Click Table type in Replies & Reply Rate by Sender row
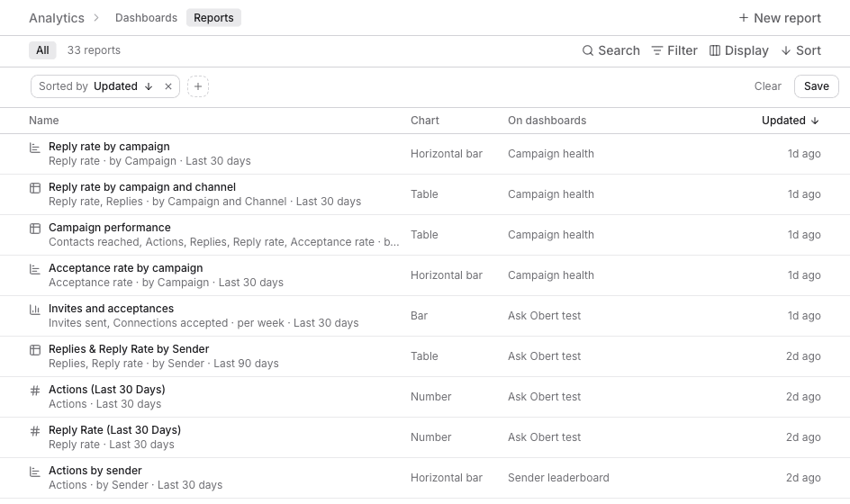Screen dimensions: 850x504 click(x=424, y=356)
